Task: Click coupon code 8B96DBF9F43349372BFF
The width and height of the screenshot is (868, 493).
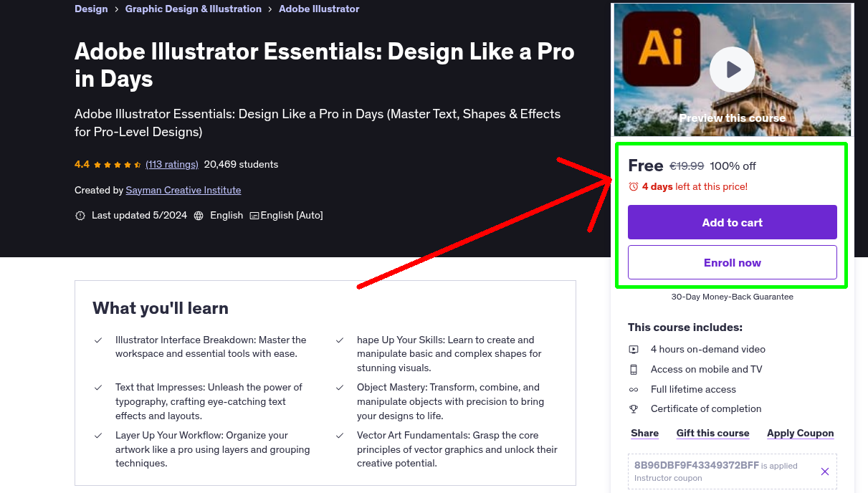Action: point(697,465)
